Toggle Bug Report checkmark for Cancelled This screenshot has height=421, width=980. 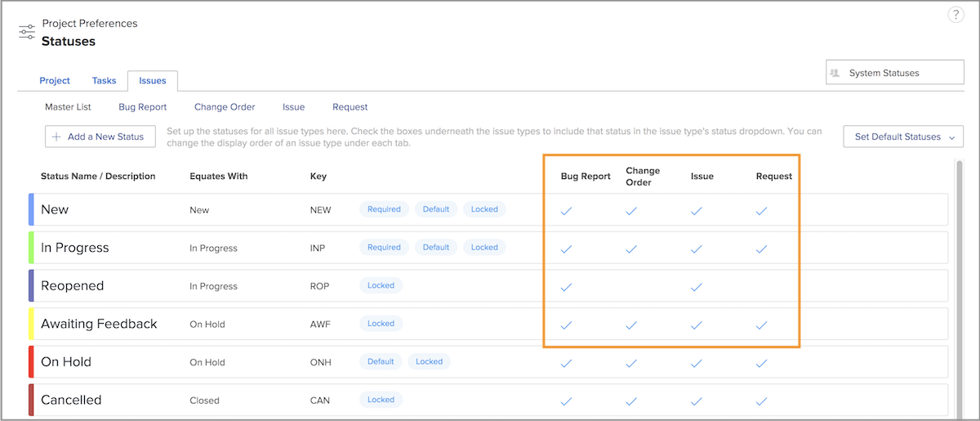point(566,401)
